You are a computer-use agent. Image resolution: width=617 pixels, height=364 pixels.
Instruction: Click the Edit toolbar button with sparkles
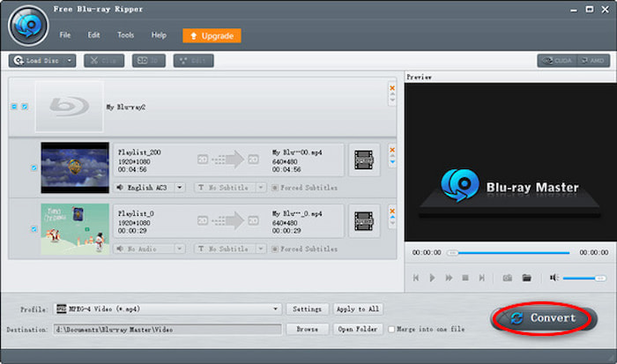193,61
